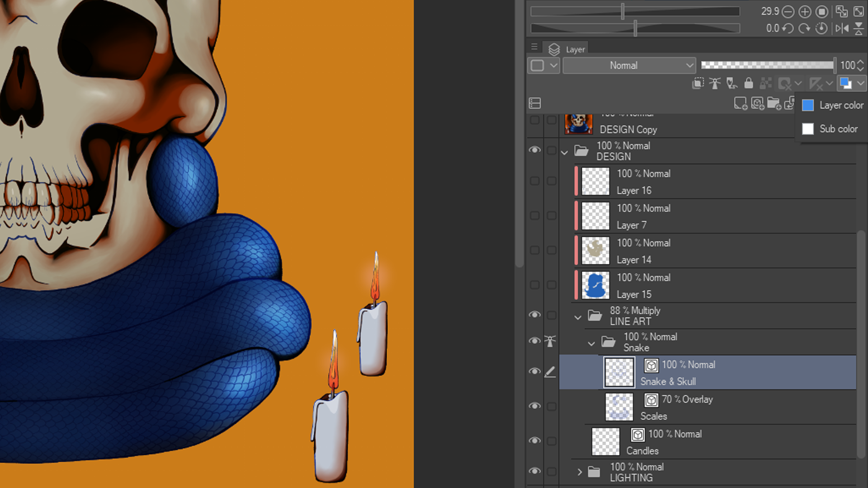Image resolution: width=868 pixels, height=488 pixels.
Task: Toggle visibility of the Scales layer
Action: [535, 406]
